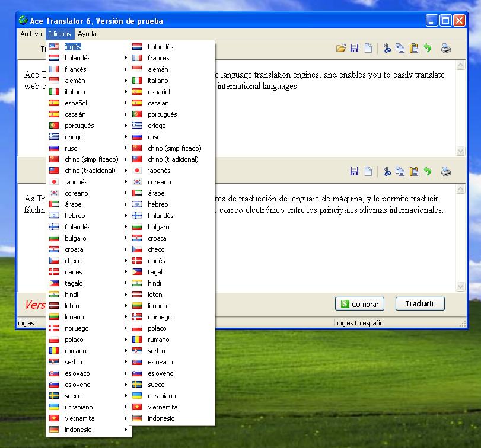The height and width of the screenshot is (448, 481).
Task: Expand hindi source language submenu
Action: point(88,295)
